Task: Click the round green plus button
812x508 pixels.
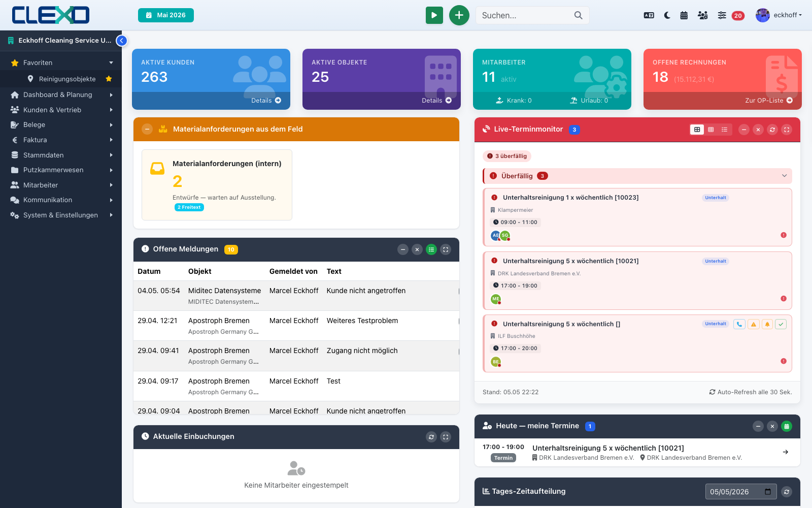Action: [459, 15]
